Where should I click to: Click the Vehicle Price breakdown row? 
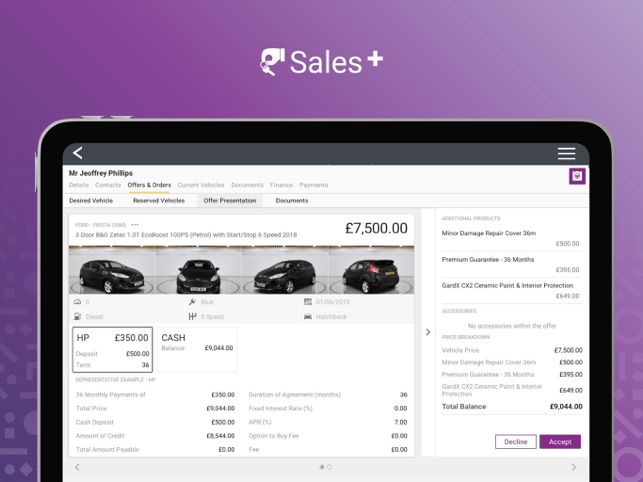pyautogui.click(x=512, y=350)
